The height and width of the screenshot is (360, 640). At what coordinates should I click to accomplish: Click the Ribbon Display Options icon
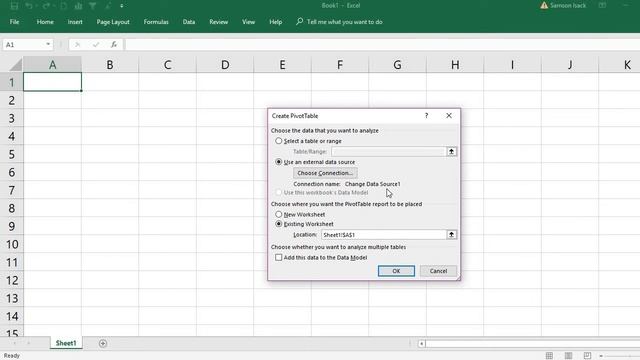[x=602, y=5]
